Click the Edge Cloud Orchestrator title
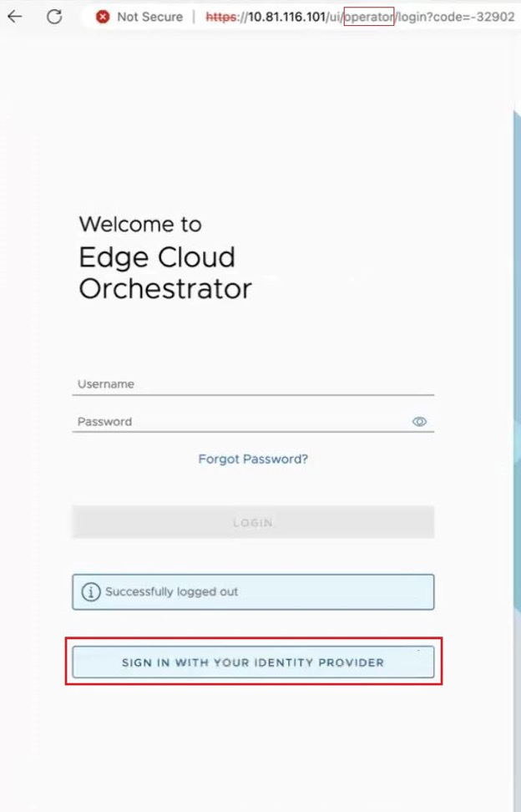This screenshot has height=812, width=521. coord(164,272)
